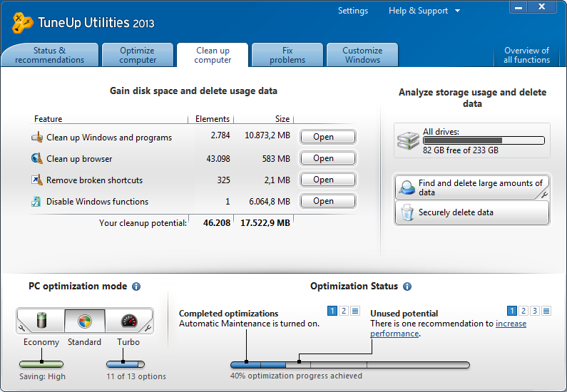Click the Optimization Status info icon
Viewport: 567px width, 392px height.
tap(407, 287)
